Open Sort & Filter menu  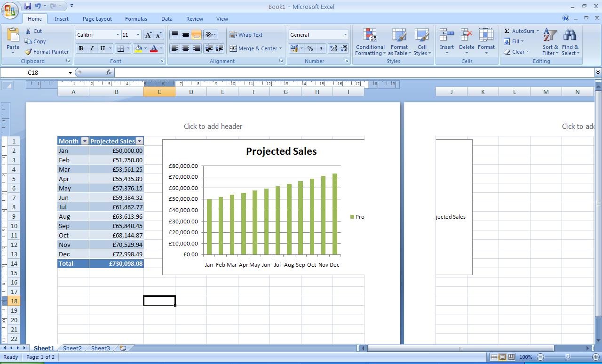click(550, 42)
